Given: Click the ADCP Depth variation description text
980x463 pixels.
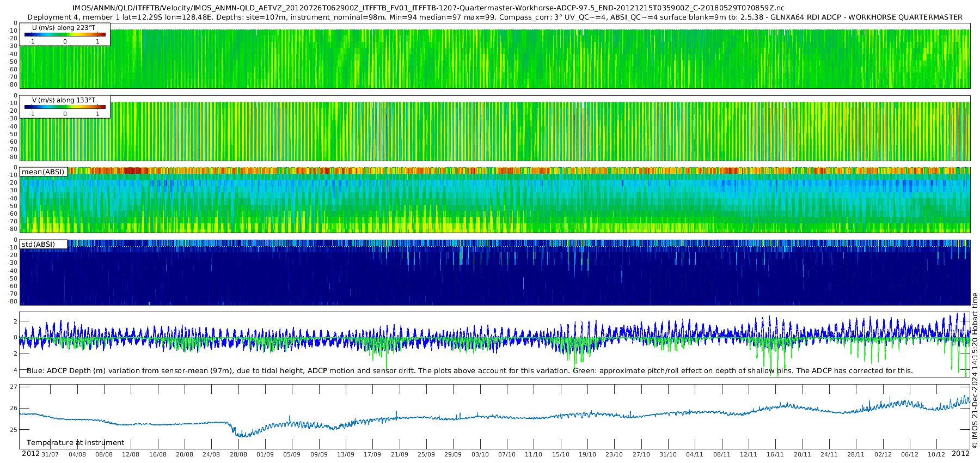Looking at the screenshot, I should click(x=469, y=371).
